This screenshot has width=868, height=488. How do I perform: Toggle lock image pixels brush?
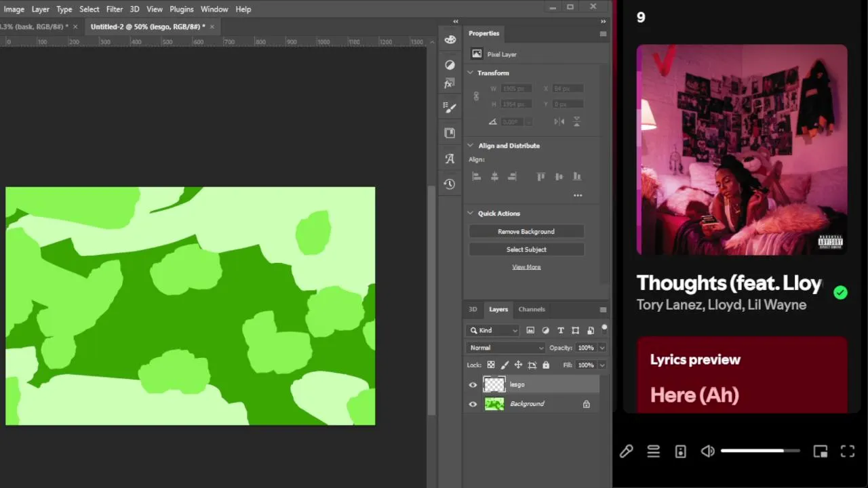click(505, 365)
